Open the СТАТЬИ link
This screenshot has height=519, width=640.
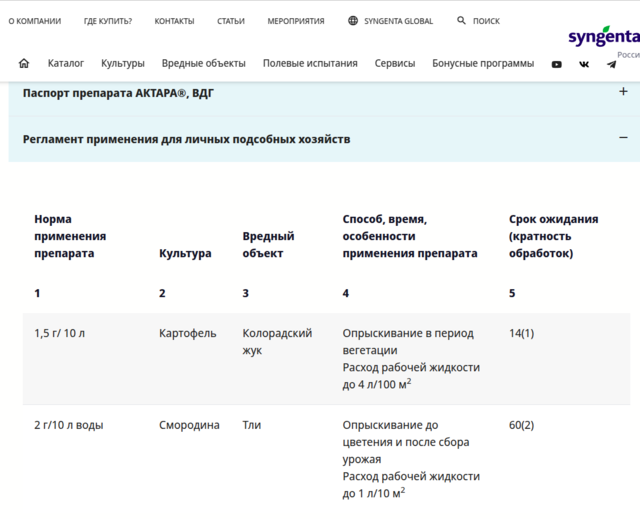pos(231,21)
